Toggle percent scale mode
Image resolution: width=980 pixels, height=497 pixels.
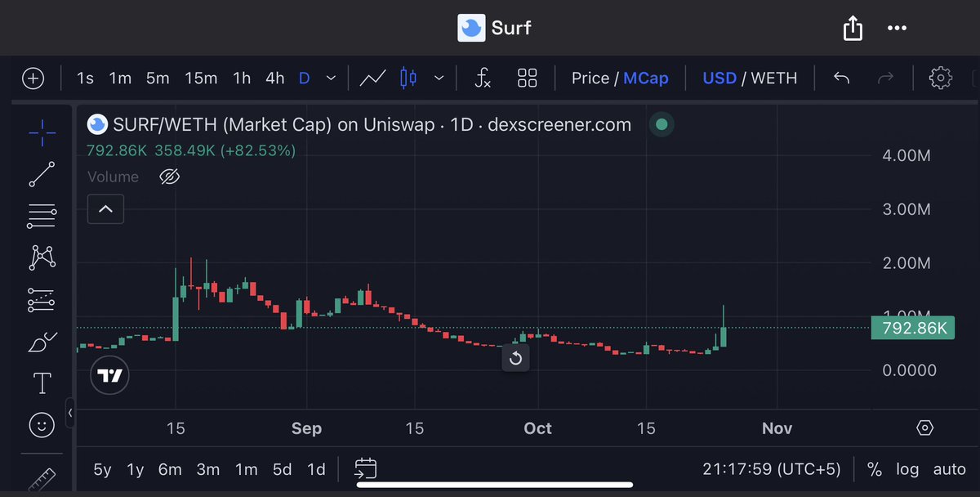point(875,470)
